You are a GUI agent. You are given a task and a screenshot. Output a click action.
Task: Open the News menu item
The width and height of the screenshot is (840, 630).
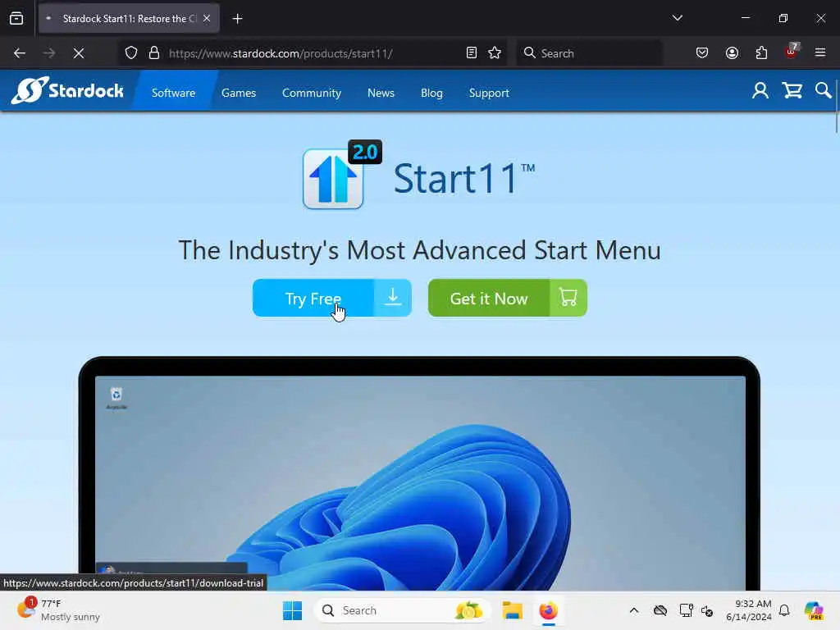click(381, 93)
